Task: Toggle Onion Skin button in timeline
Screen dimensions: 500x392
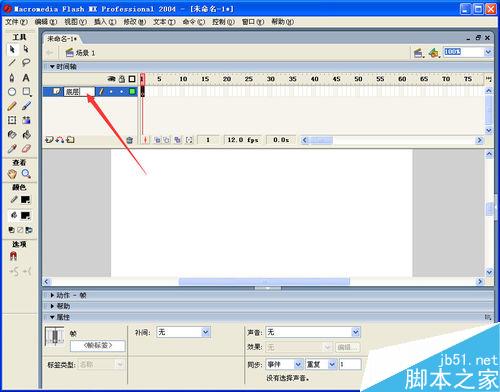Action: coord(157,140)
